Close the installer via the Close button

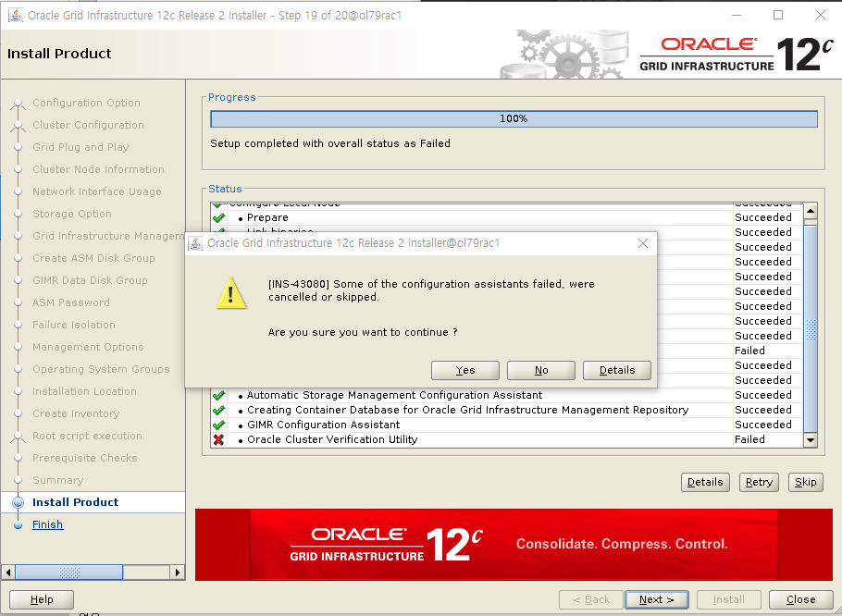(800, 599)
